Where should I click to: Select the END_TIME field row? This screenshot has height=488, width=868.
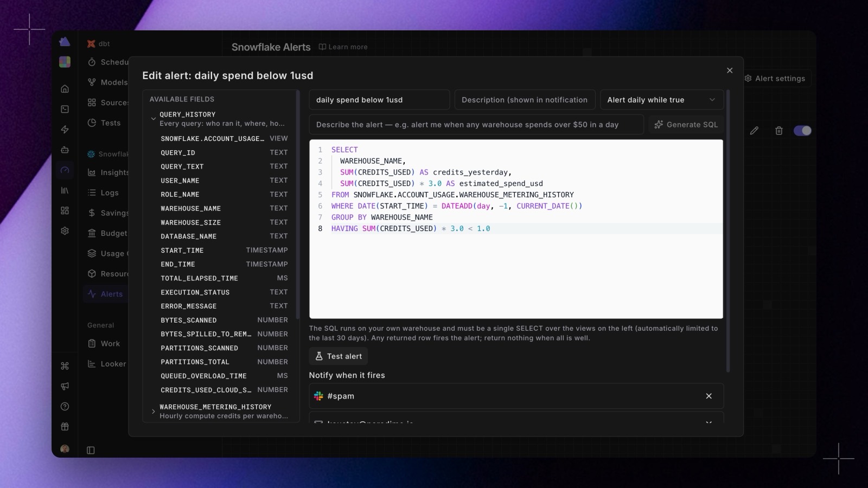pyautogui.click(x=224, y=265)
